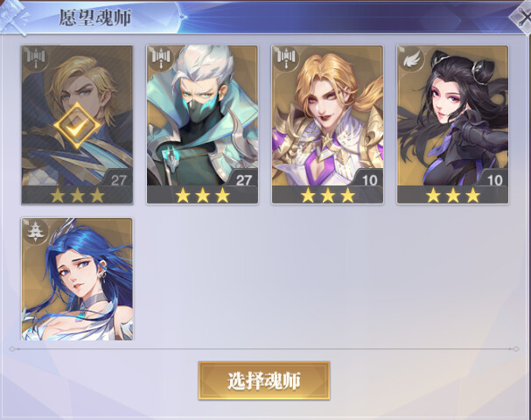Click level 27 badge on masked man card

(244, 180)
